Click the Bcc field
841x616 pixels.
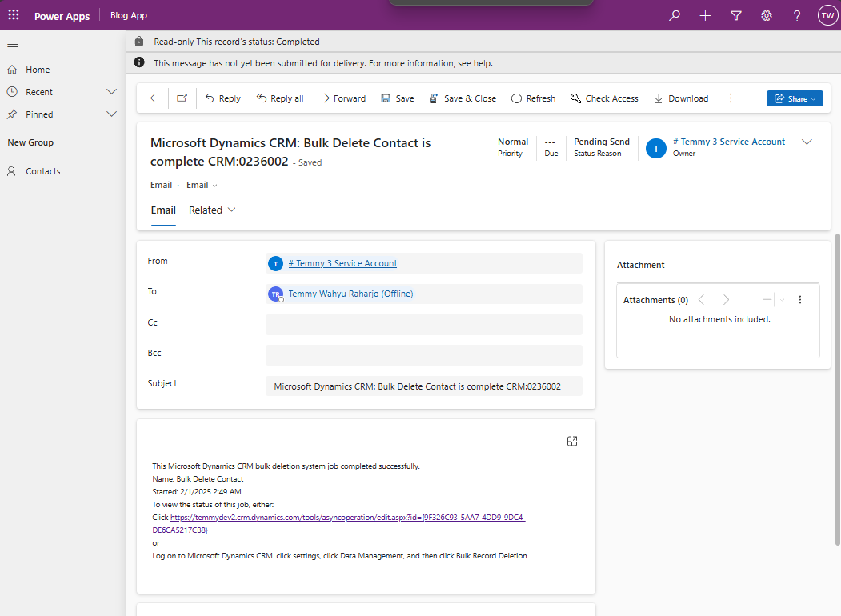tap(424, 355)
